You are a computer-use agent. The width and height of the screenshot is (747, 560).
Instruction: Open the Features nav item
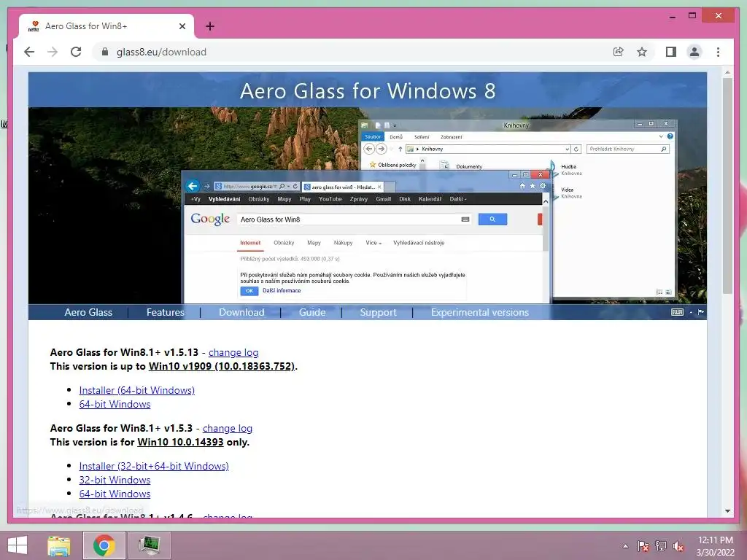click(166, 312)
